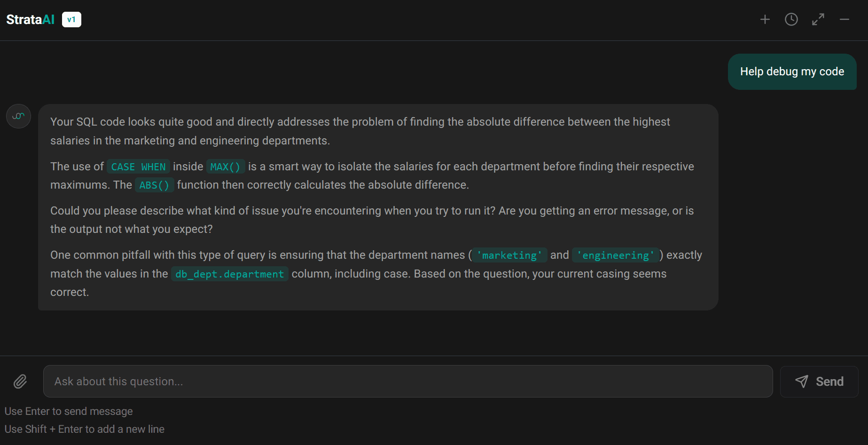Expand the chat panel to fullscreen
Screen dimensions: 868x445
pos(818,19)
